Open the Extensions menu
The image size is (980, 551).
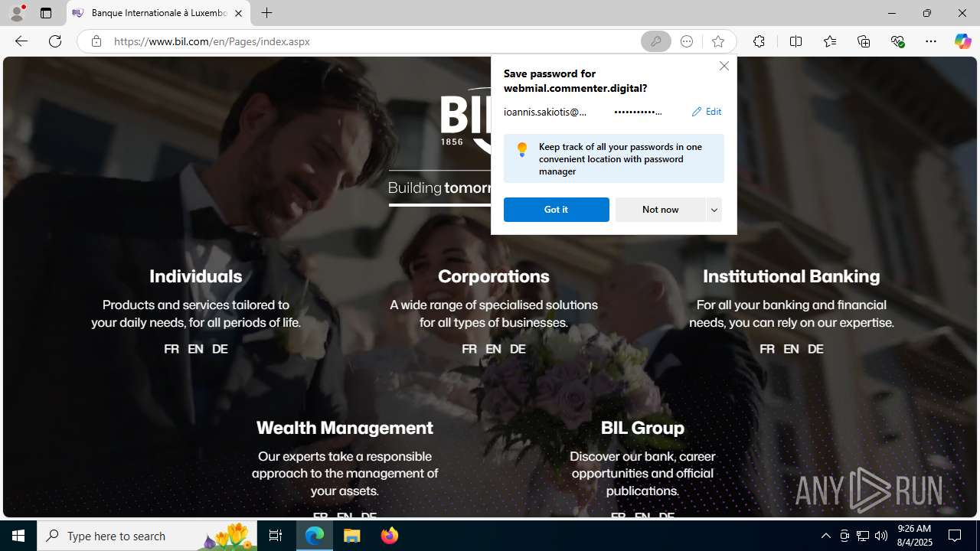759,41
